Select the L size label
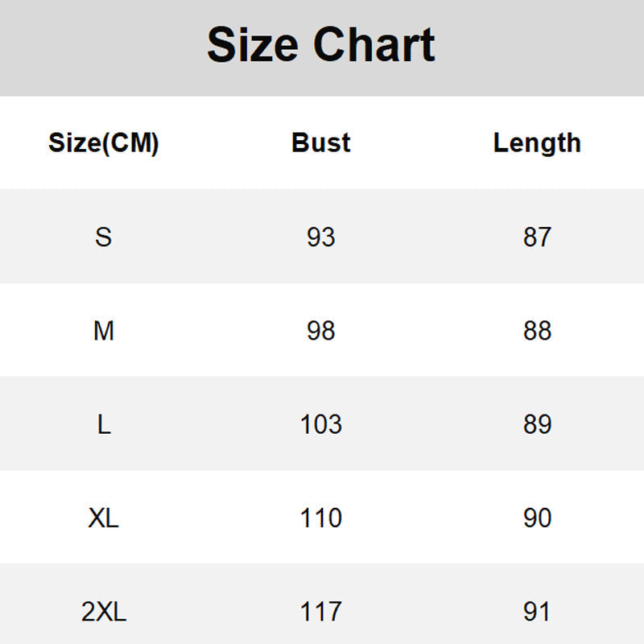Viewport: 644px width, 644px height. pyautogui.click(x=104, y=424)
